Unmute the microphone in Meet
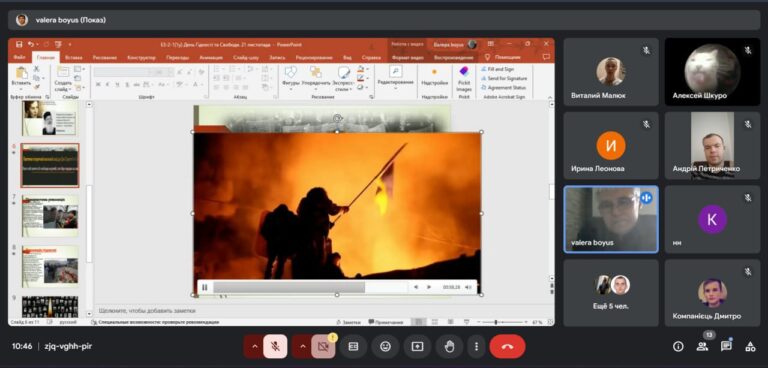The image size is (768, 368). [x=275, y=346]
